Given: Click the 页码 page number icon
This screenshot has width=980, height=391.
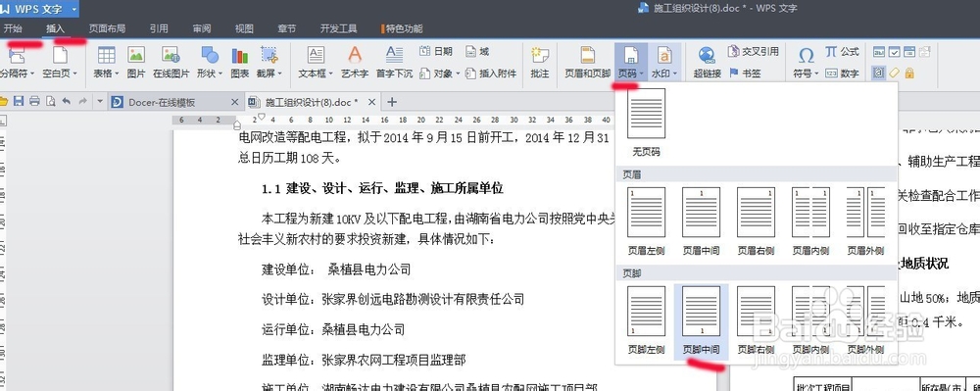Looking at the screenshot, I should tap(630, 55).
